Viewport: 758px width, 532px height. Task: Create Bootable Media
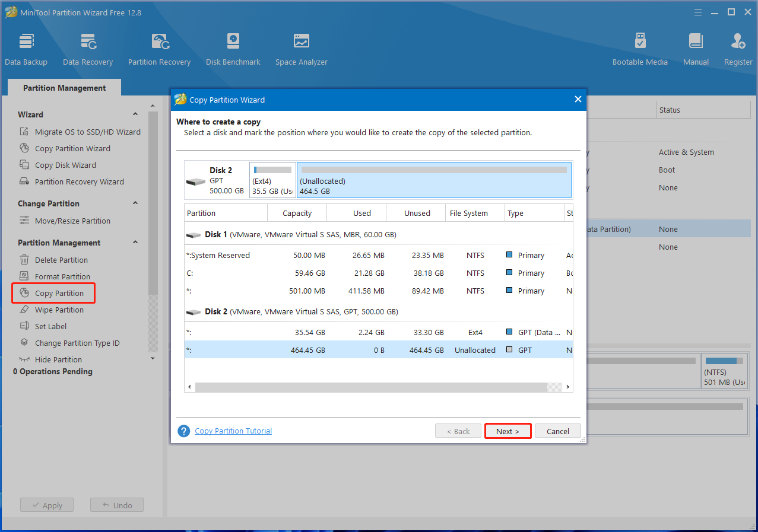click(640, 49)
